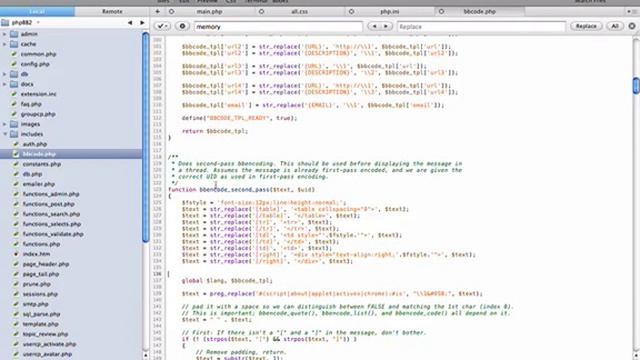
Task: Open prune.php in the file list
Action: (x=37, y=284)
